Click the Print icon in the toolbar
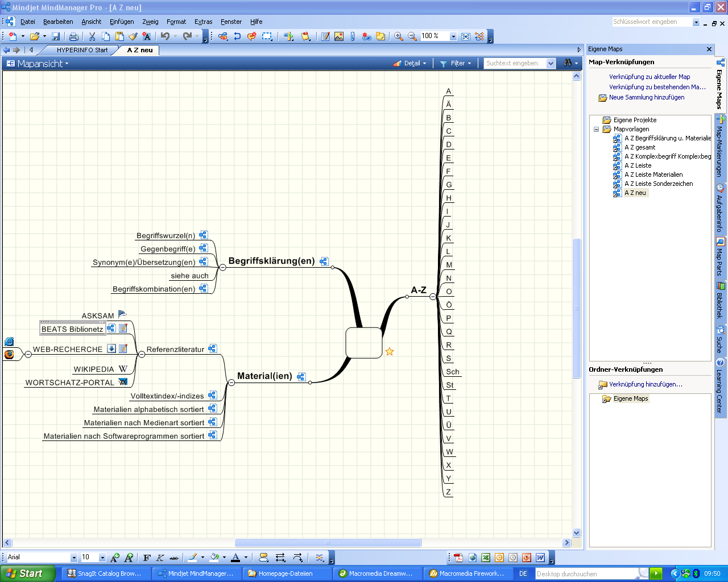The height and width of the screenshot is (582, 728). [x=73, y=36]
